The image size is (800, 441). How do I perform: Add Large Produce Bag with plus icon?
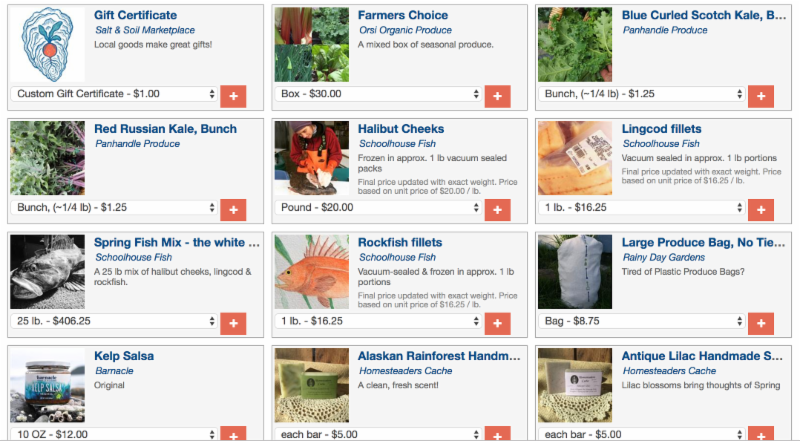pos(760,323)
